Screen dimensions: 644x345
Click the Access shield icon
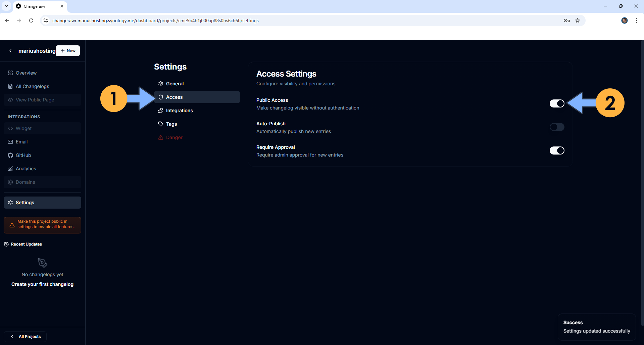coord(161,97)
